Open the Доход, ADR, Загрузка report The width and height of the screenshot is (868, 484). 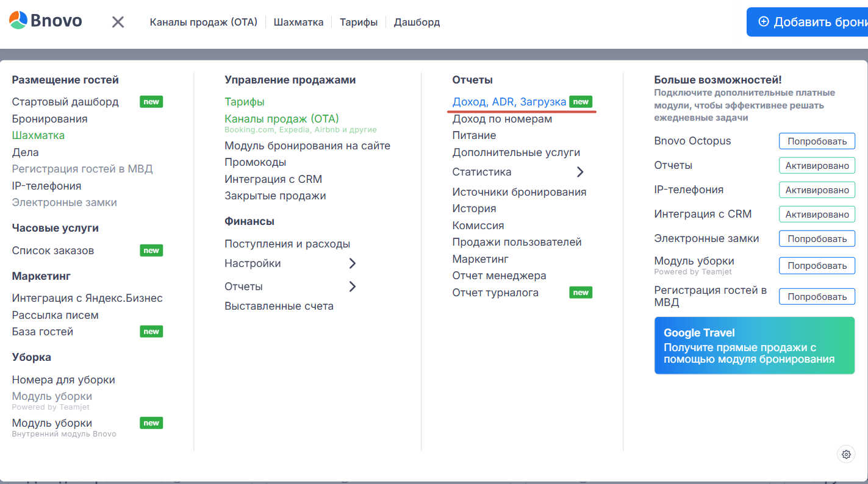click(x=509, y=102)
